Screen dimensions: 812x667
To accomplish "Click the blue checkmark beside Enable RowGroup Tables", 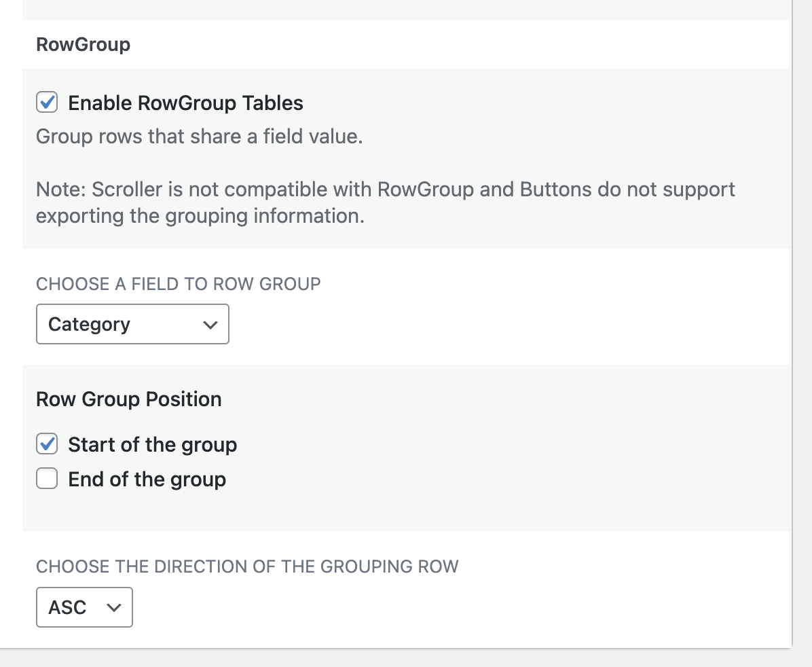I will [47, 103].
